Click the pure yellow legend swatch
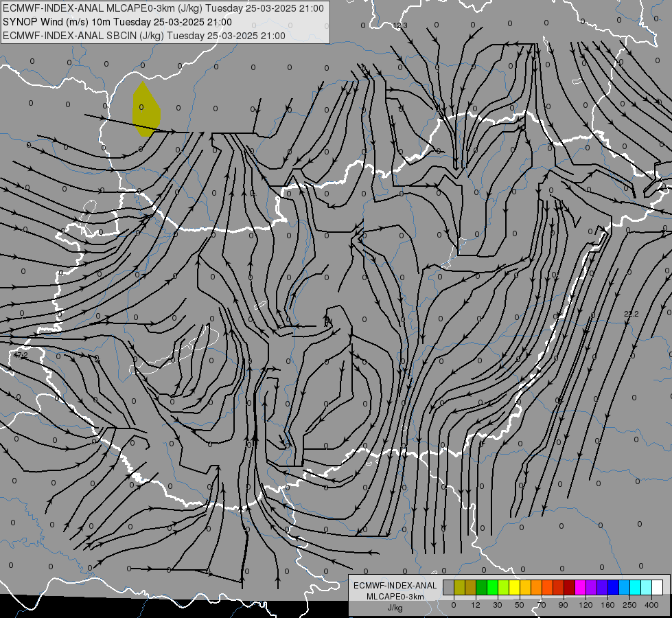This screenshot has width=672, height=618. [514, 587]
